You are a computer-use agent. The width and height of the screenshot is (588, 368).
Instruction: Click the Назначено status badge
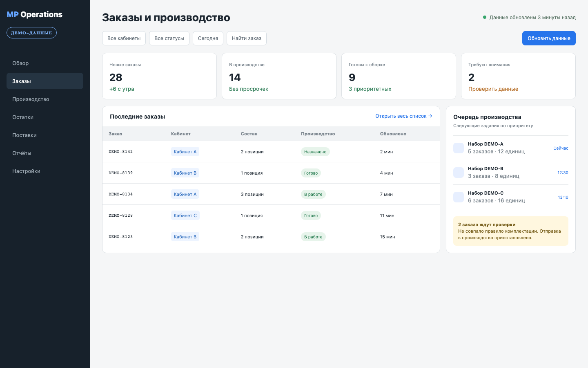click(315, 152)
